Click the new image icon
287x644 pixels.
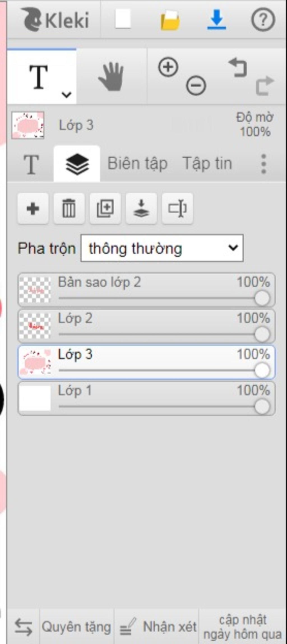[123, 19]
